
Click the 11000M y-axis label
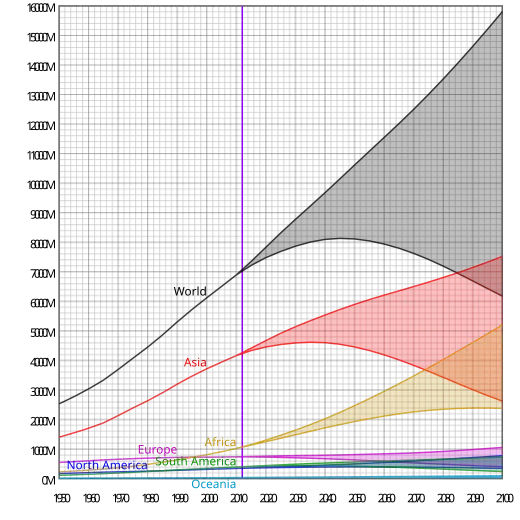pyautogui.click(x=41, y=156)
